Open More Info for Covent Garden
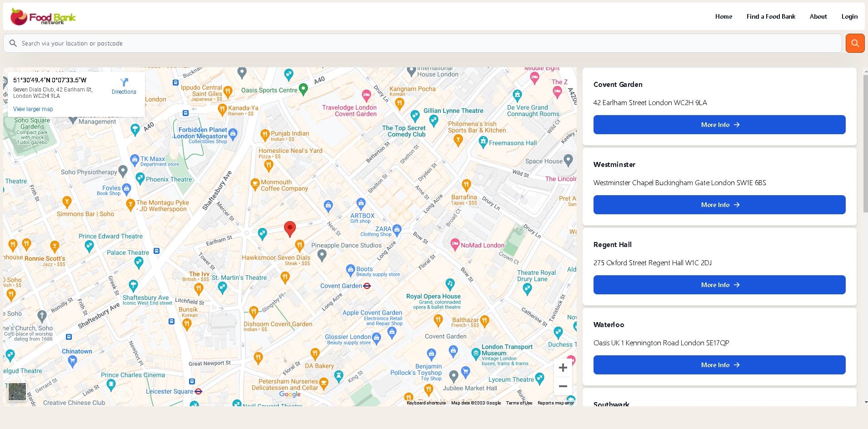The width and height of the screenshot is (868, 429). 719,125
